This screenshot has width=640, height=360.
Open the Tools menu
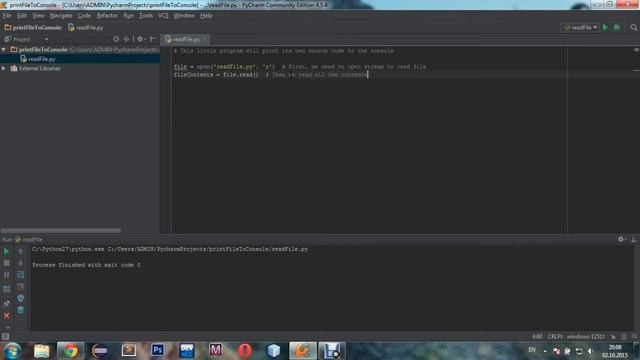point(146,16)
